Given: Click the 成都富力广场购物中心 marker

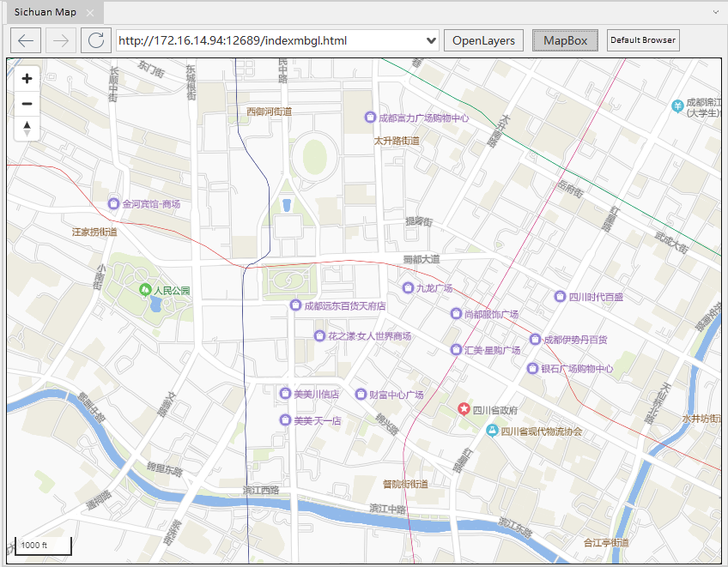Looking at the screenshot, I should click(x=370, y=118).
